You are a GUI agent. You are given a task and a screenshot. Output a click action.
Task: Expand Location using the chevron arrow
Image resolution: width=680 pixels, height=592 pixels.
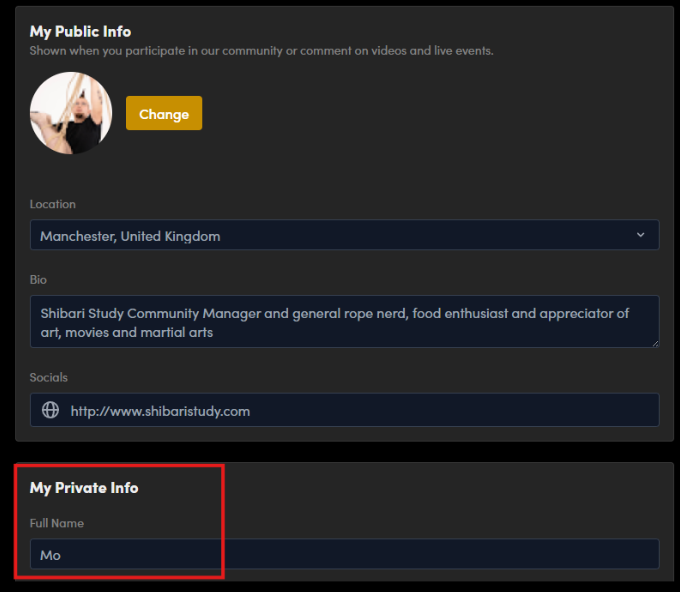point(641,235)
